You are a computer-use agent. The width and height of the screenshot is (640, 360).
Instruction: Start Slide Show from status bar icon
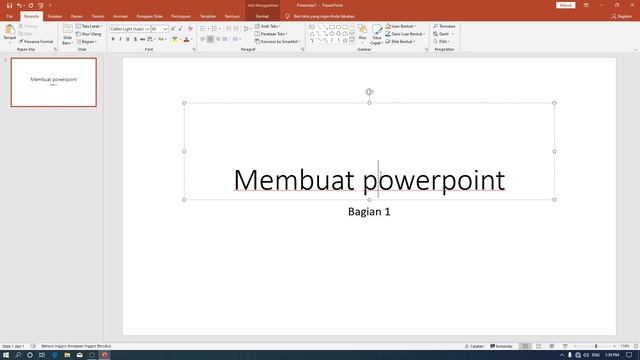pyautogui.click(x=565, y=346)
